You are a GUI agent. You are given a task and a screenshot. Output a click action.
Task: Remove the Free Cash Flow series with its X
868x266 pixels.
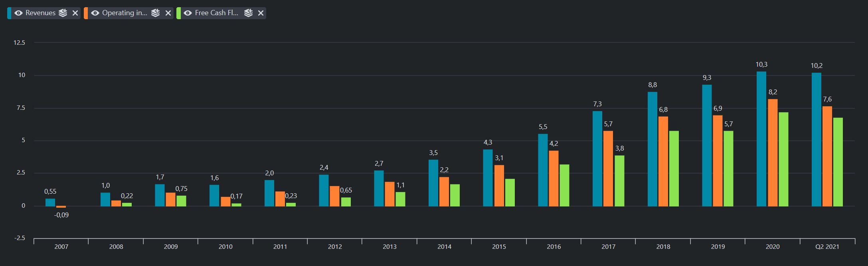click(261, 13)
